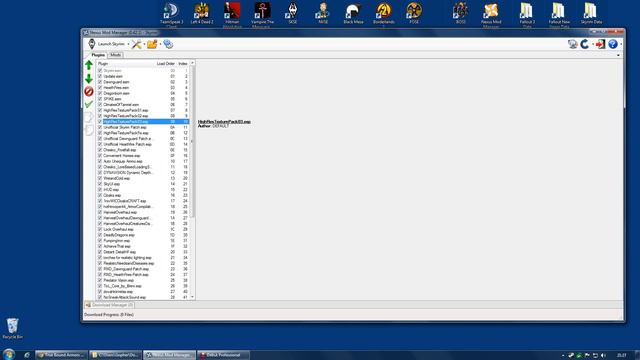Click the globe settings icon in toolbar
640x360 pixels.
pos(168,44)
